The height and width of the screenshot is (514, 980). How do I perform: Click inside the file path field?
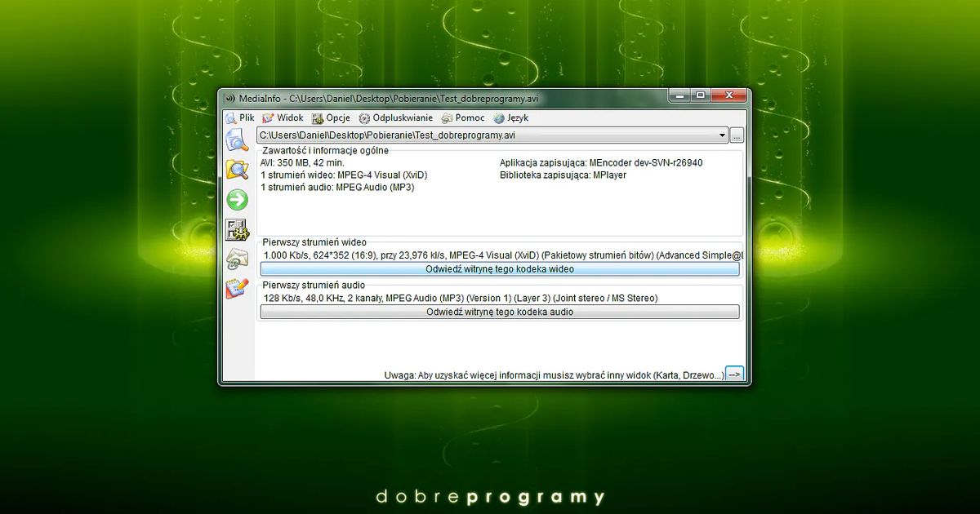point(449,135)
